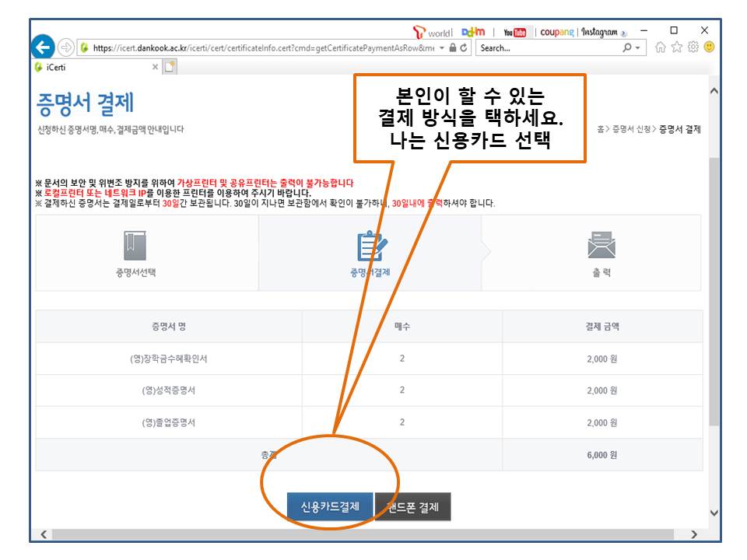Viewport: 747px width, 560px height.
Task: Switch to the iCerti tab
Action: pos(86,67)
